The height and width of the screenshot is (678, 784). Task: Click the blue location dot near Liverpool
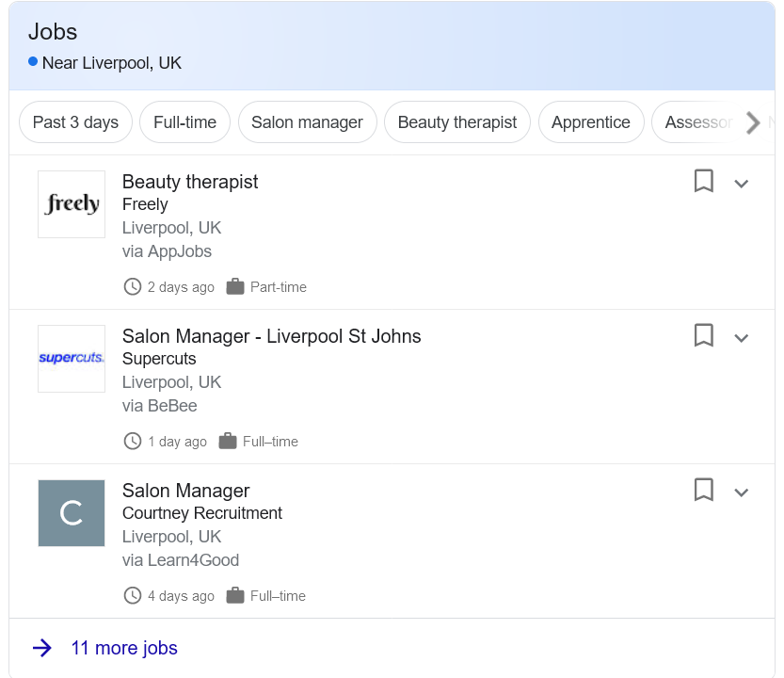click(33, 61)
